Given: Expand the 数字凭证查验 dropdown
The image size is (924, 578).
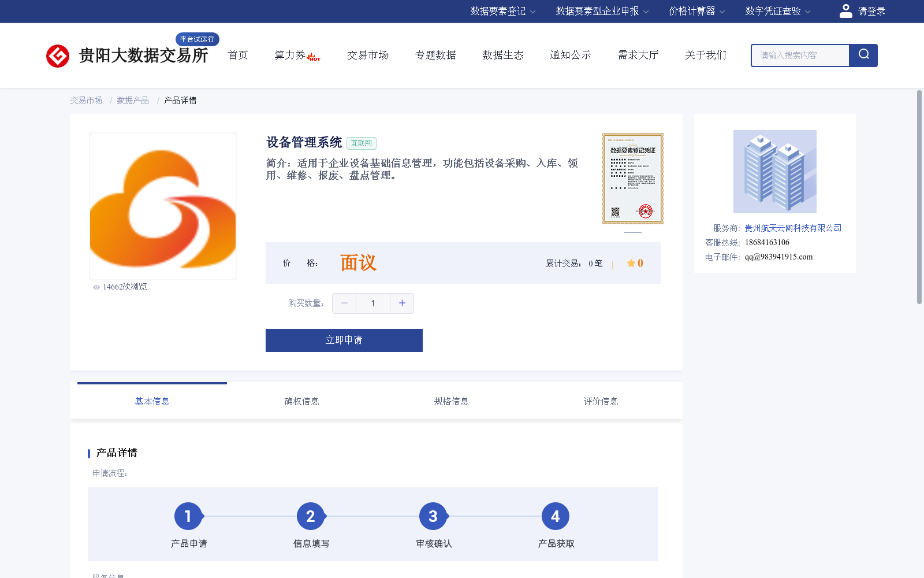Looking at the screenshot, I should tap(777, 11).
